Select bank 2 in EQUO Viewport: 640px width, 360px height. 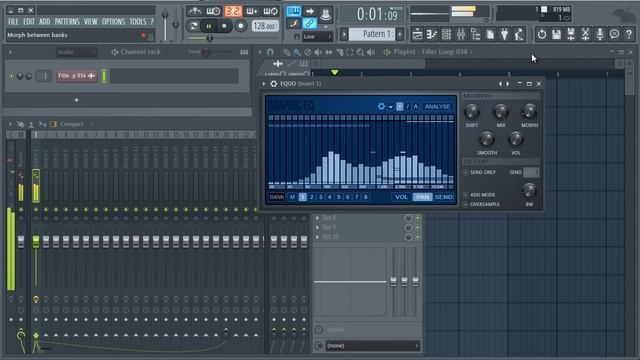tap(311, 197)
